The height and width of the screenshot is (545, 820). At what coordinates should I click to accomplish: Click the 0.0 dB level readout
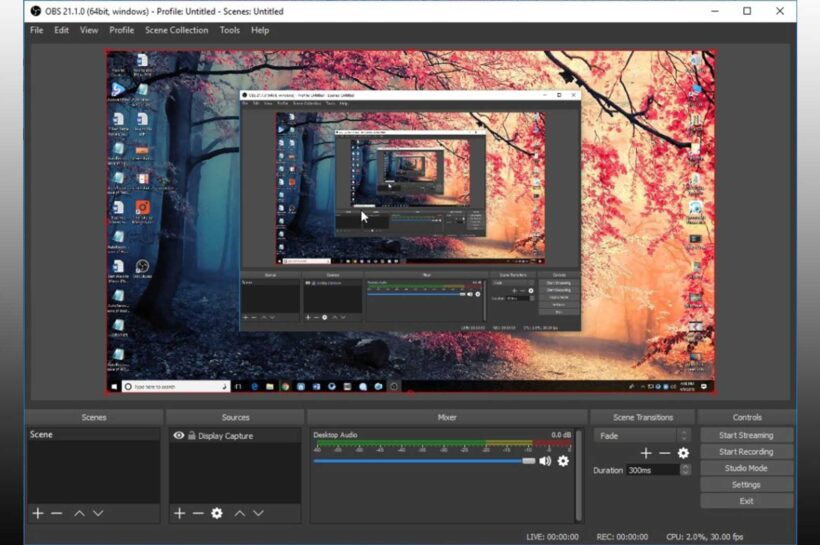click(x=561, y=435)
